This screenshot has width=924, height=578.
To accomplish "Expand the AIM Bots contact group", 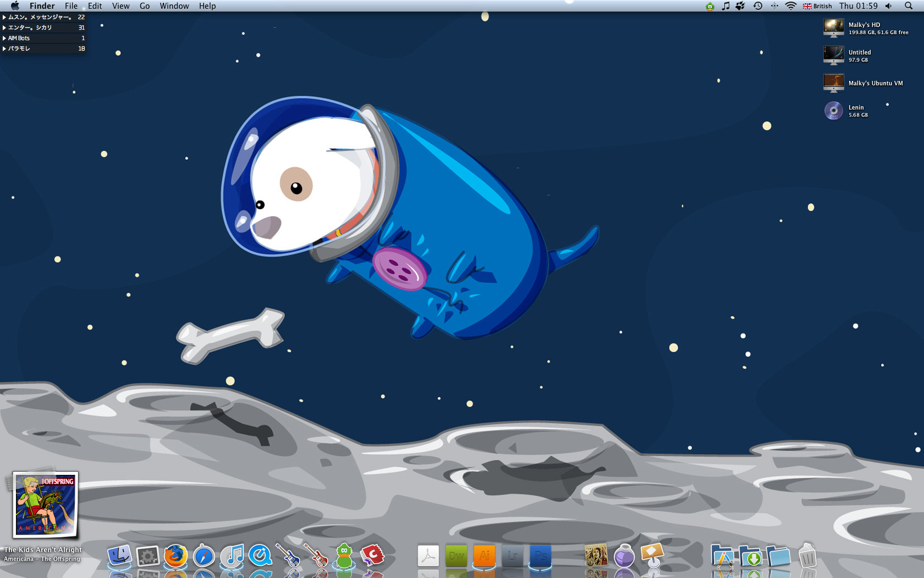I will [5, 38].
